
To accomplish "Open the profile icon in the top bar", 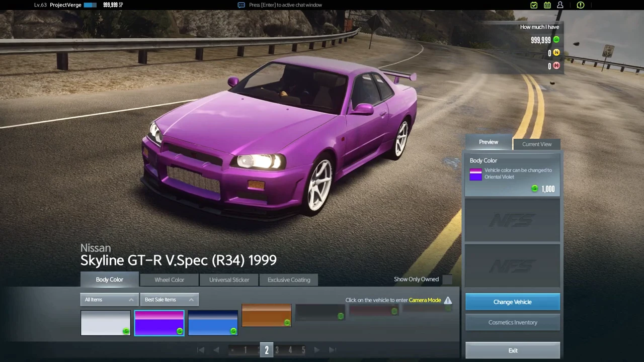I will [560, 5].
